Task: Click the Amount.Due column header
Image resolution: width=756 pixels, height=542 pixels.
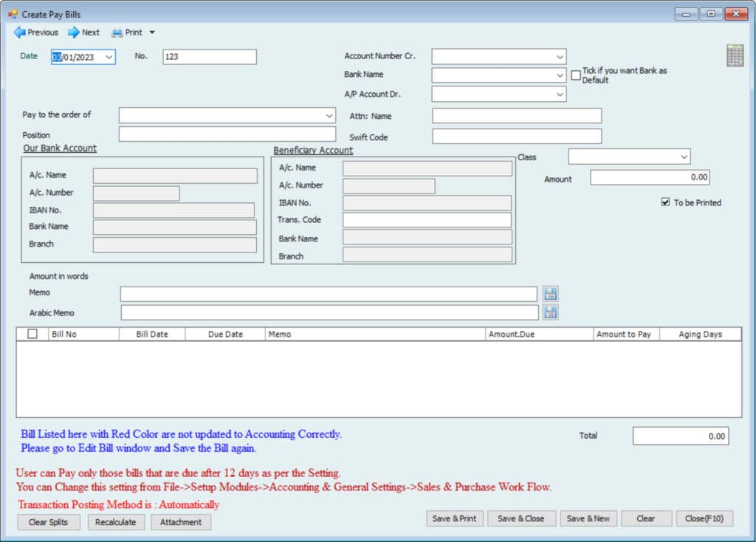Action: coord(539,335)
